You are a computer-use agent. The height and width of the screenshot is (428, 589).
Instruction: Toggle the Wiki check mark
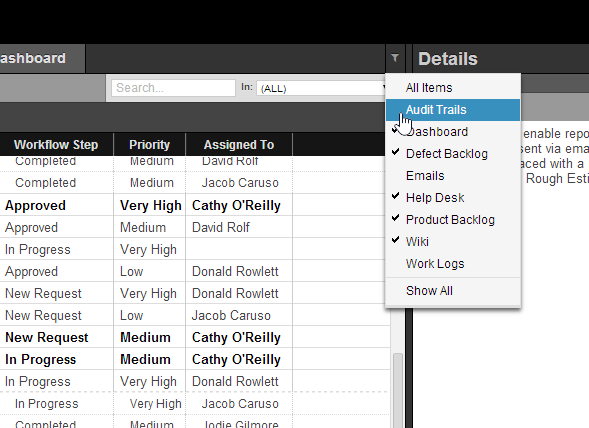tap(453, 242)
